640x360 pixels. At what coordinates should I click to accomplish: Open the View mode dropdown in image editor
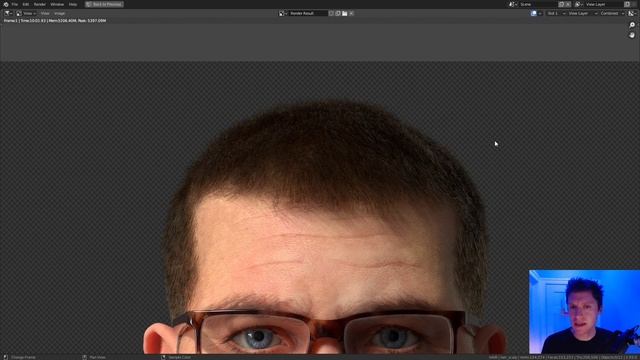click(26, 13)
